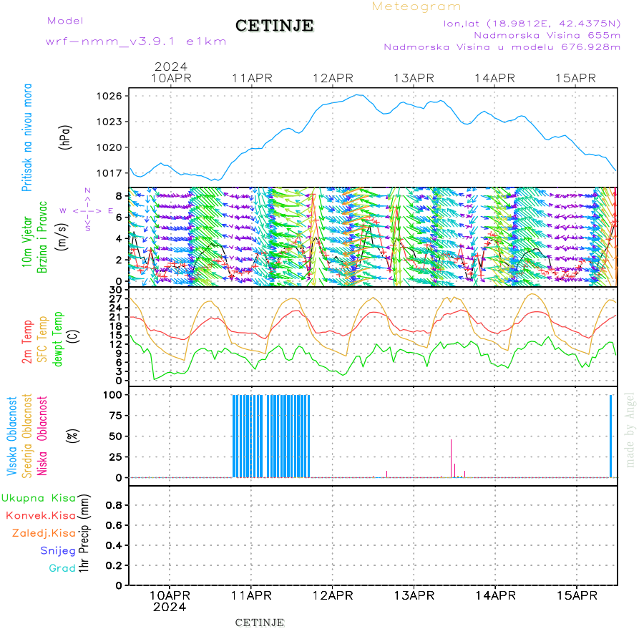Click the (hPa) unit label

[65, 137]
